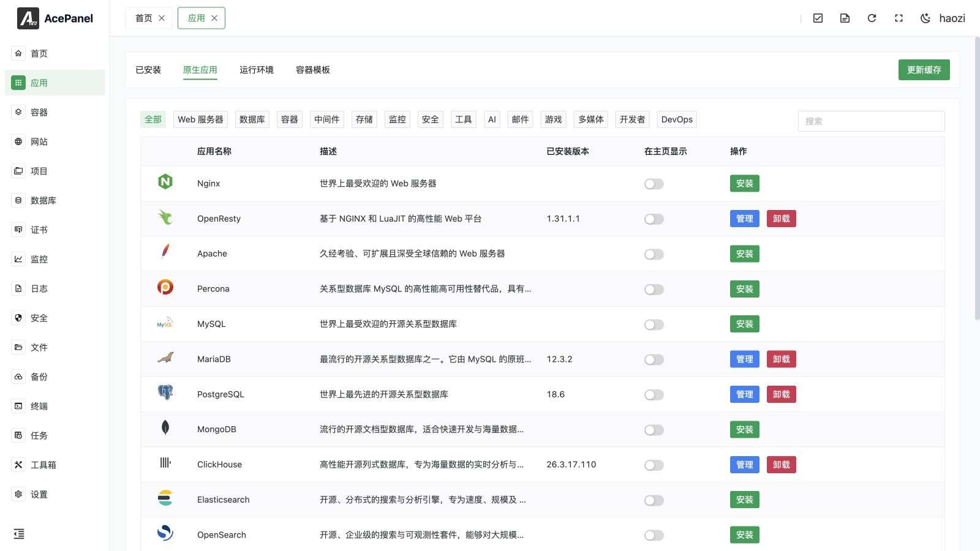The height and width of the screenshot is (551, 980).
Task: Filter apps by 多媒体 category
Action: (591, 119)
